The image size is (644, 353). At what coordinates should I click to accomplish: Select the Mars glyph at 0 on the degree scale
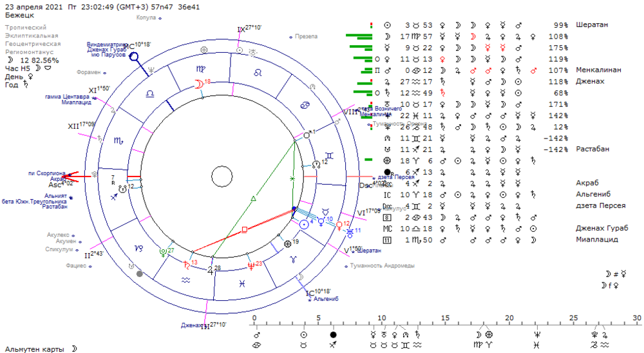click(x=257, y=334)
